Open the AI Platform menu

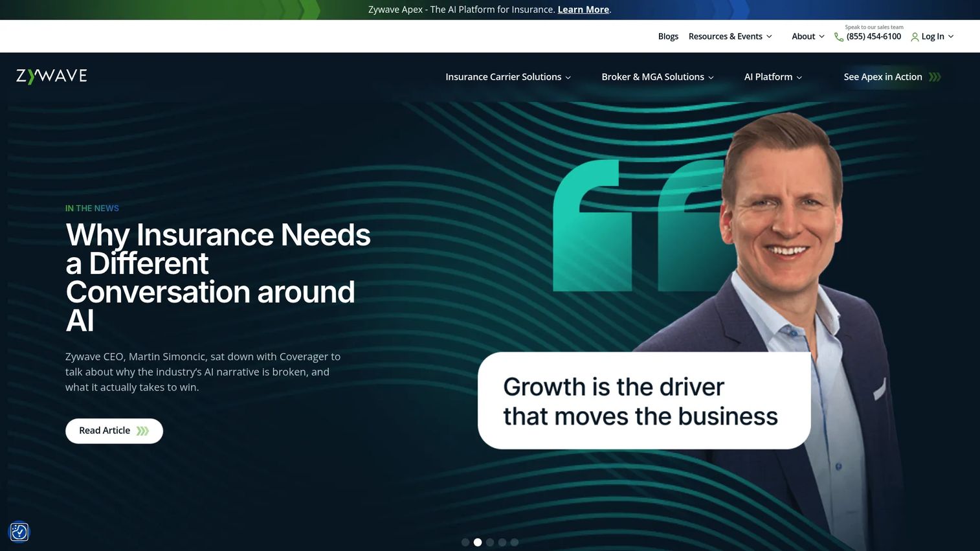coord(773,77)
